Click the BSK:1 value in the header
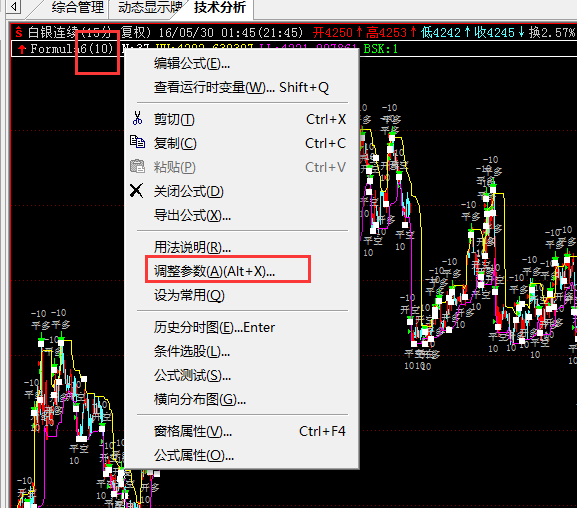The width and height of the screenshot is (577, 508). point(380,49)
